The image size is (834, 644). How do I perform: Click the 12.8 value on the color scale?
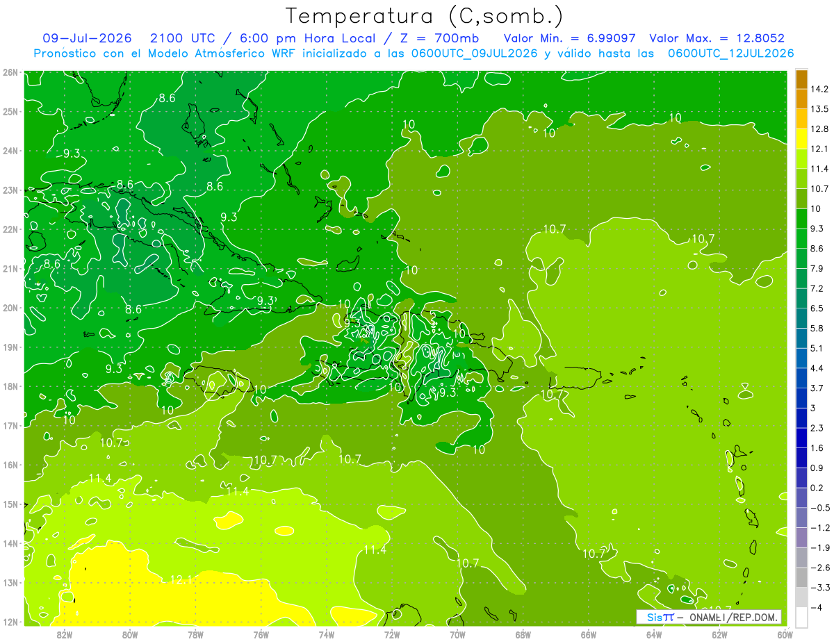click(x=819, y=129)
